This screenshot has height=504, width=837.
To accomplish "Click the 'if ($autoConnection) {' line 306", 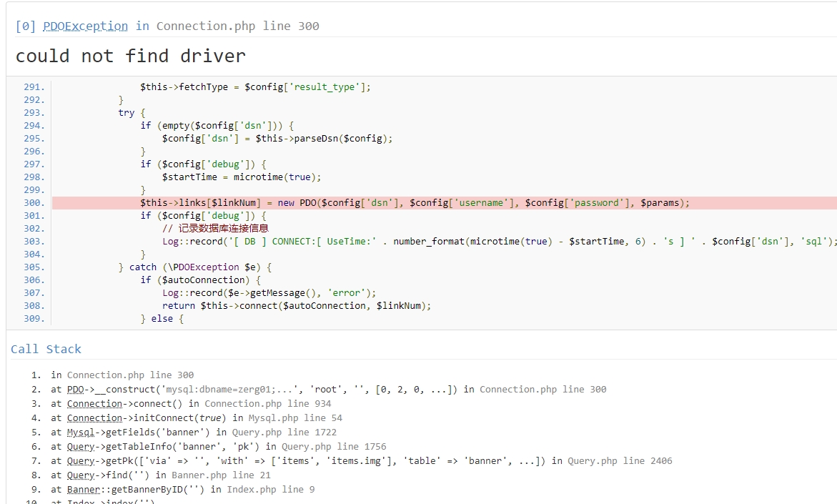I will pyautogui.click(x=200, y=280).
